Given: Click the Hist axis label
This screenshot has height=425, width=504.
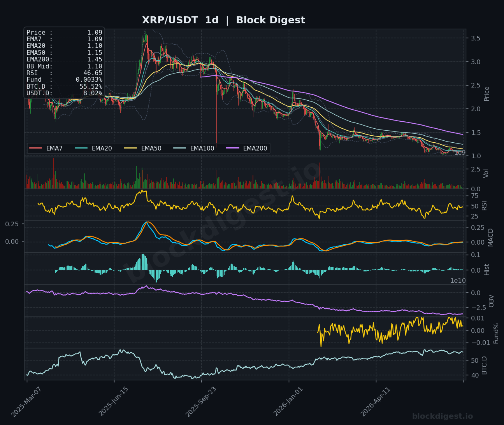Looking at the screenshot, I should click(487, 269).
